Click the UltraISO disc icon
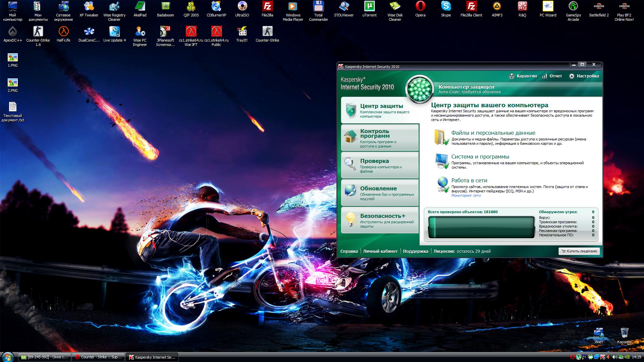 tap(242, 9)
